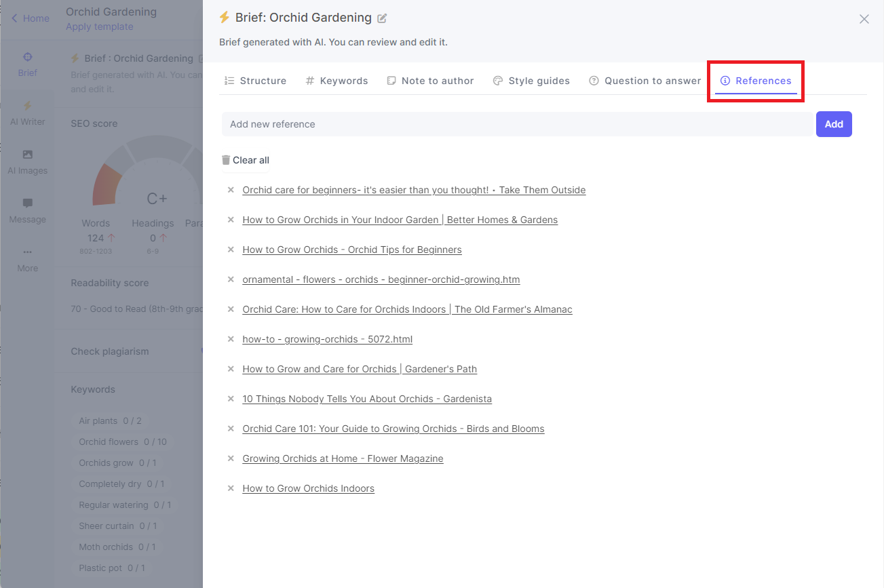Open the beginner-orchid-growing.htm link
The image size is (884, 588).
click(x=381, y=279)
